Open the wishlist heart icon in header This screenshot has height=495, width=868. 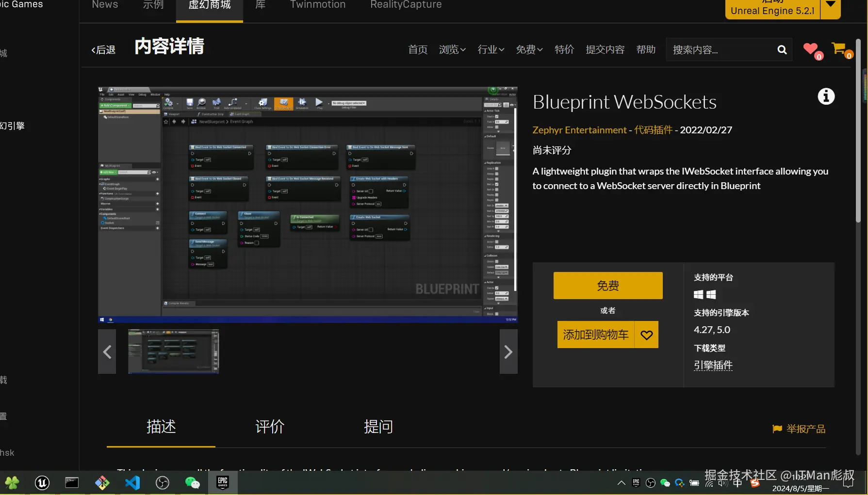[x=811, y=49]
